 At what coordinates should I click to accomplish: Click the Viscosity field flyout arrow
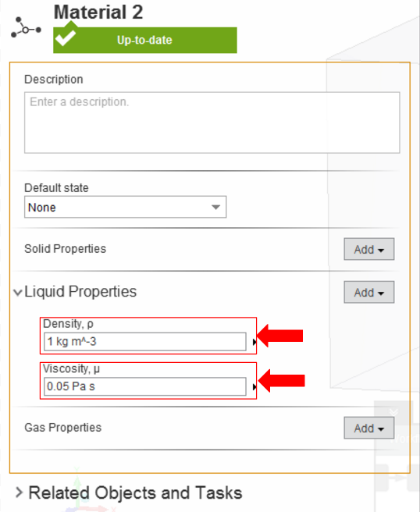pyautogui.click(x=254, y=387)
